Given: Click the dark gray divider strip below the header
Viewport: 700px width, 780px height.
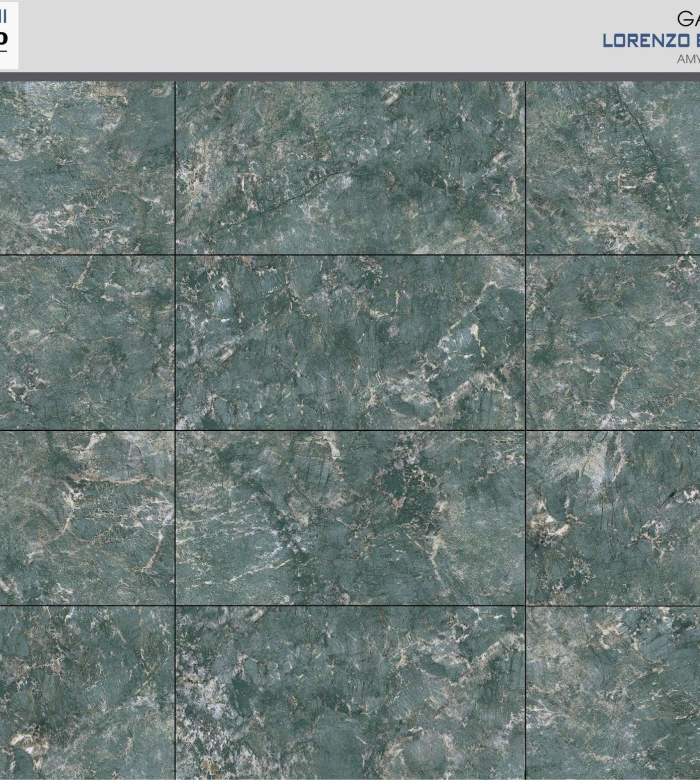Looking at the screenshot, I should click(x=350, y=76).
